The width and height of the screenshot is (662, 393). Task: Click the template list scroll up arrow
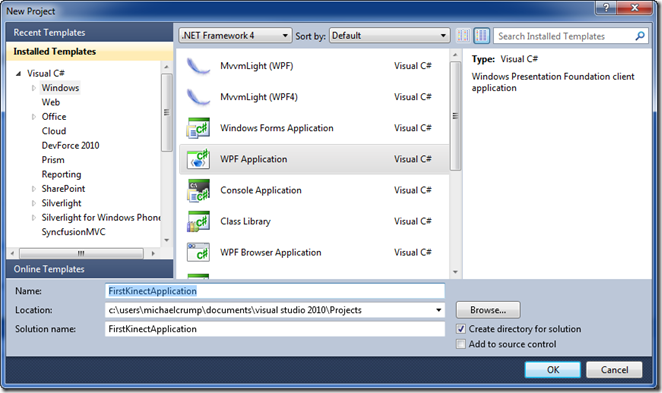tap(455, 55)
